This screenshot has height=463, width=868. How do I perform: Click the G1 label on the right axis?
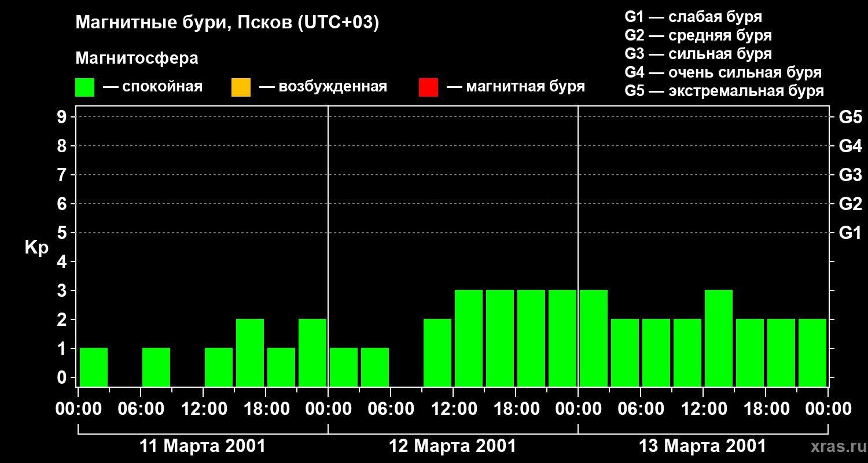850,233
